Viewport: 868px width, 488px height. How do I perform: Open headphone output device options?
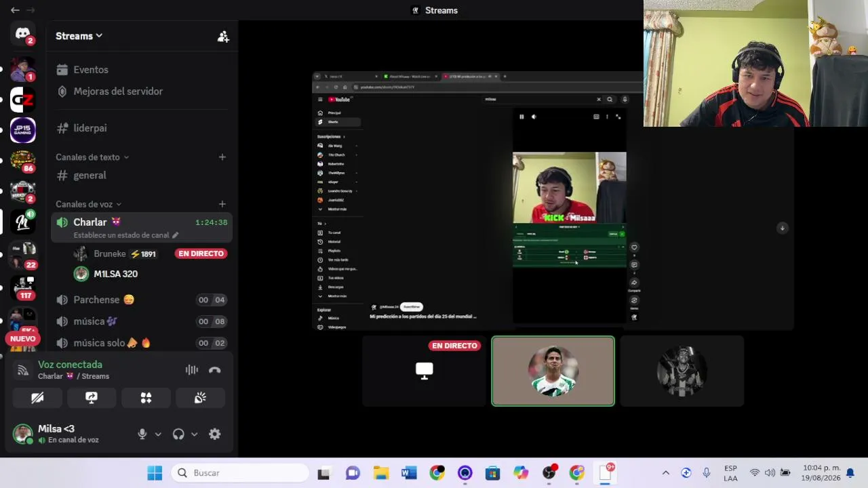[194, 434]
